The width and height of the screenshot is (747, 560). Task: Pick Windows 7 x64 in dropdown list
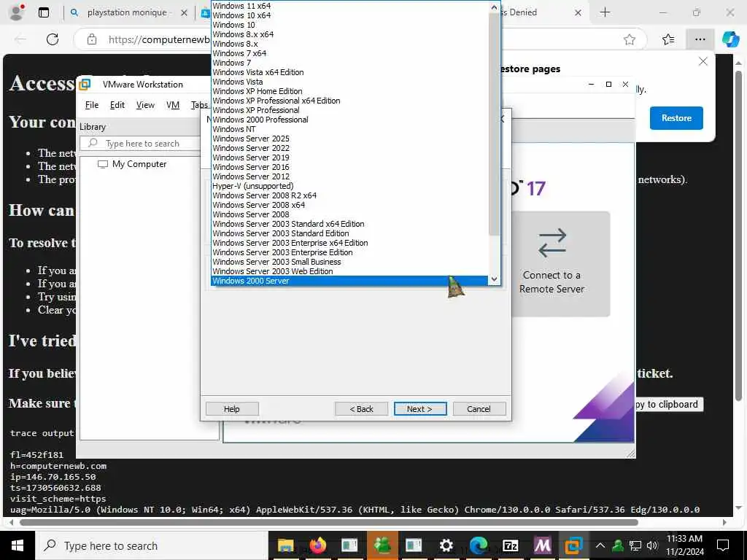(x=349, y=53)
